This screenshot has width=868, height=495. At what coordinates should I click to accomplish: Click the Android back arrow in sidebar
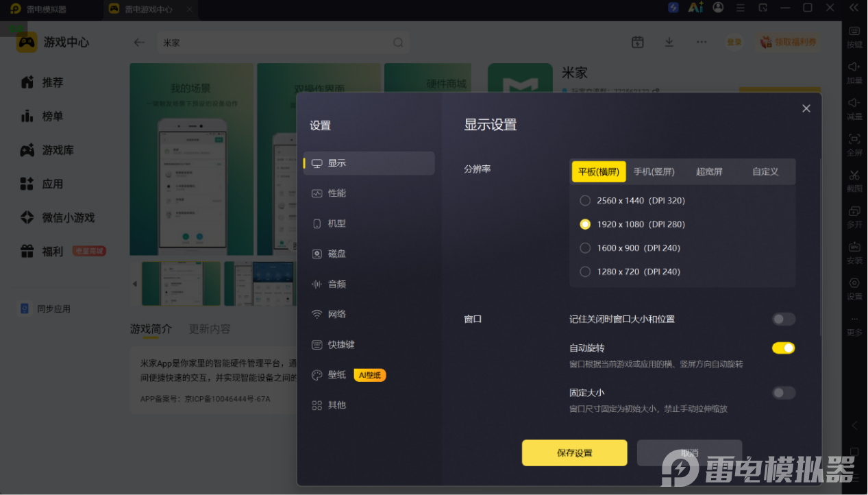(854, 426)
